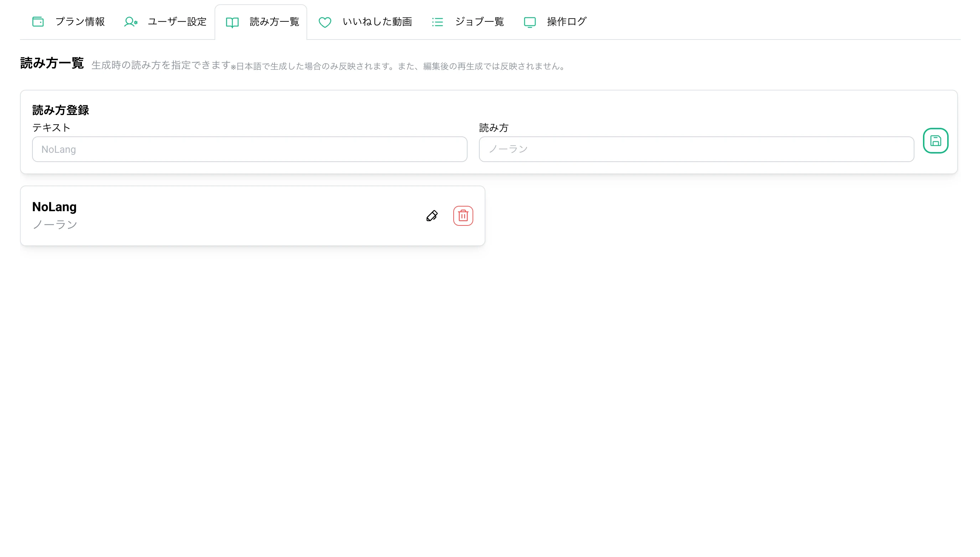This screenshot has width=980, height=557.
Task: Focus the テキスト input field
Action: pyautogui.click(x=249, y=149)
